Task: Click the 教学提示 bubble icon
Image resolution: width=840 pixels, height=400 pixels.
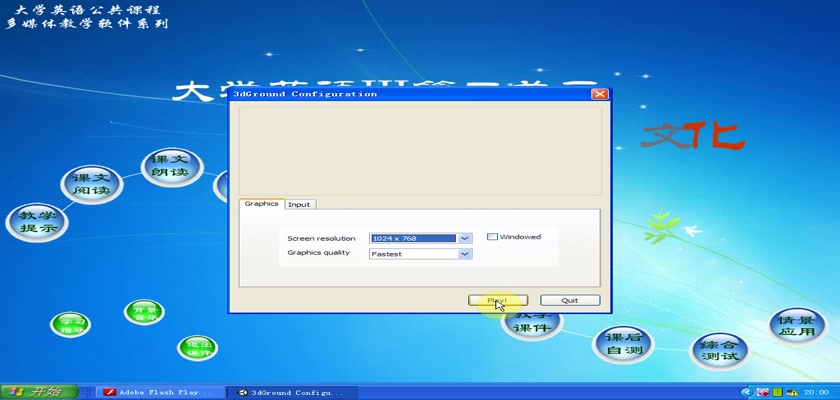Action: 38,222
